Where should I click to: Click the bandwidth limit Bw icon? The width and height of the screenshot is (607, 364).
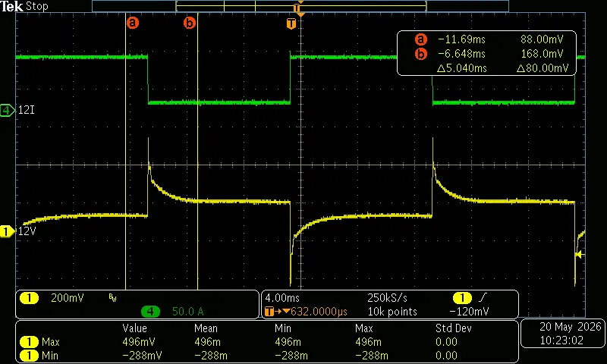(112, 297)
